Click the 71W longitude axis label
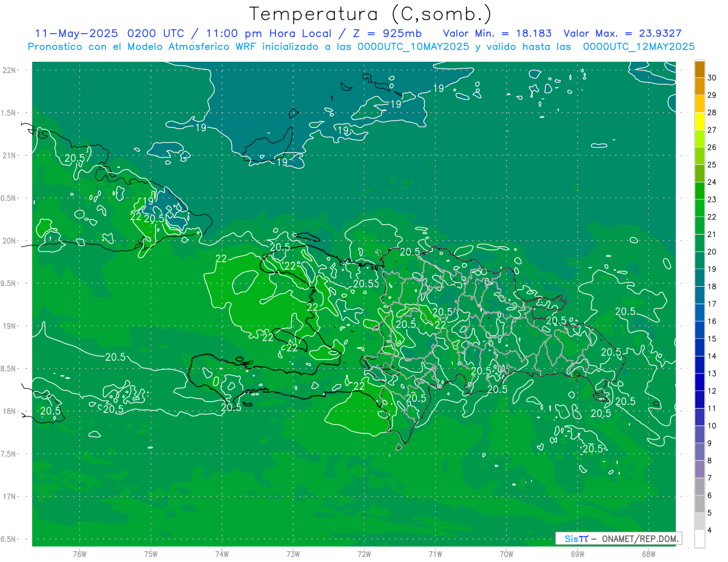The width and height of the screenshot is (728, 562). coord(435,554)
